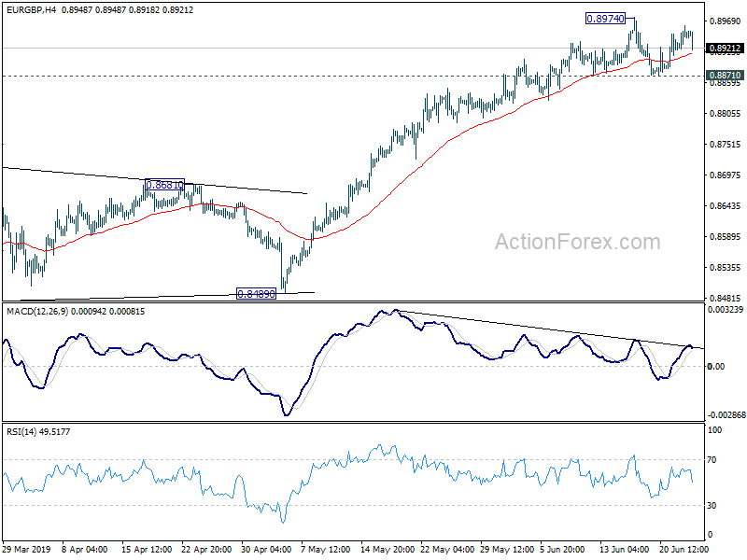Click the MACD scale value 0.003239
The height and width of the screenshot is (560, 747).
(x=726, y=310)
